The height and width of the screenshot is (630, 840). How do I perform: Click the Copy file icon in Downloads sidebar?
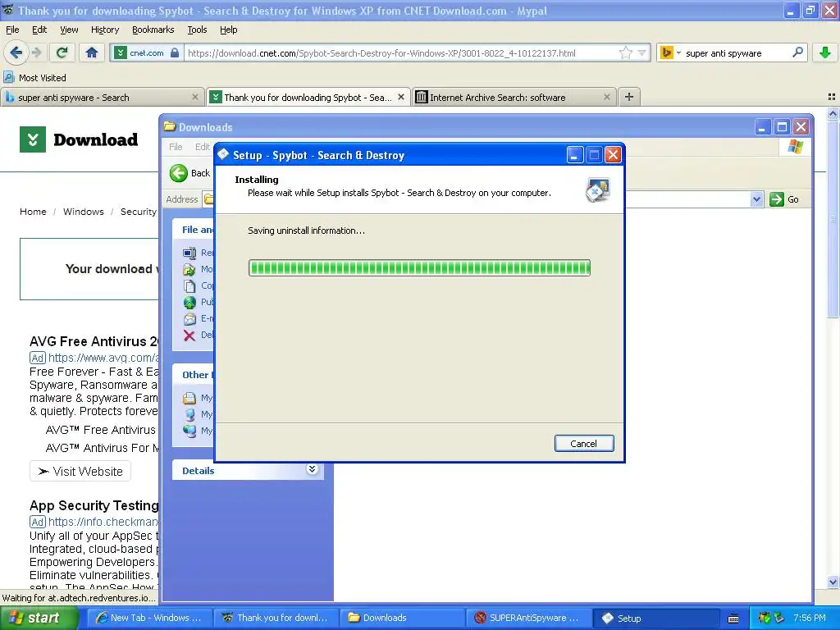click(x=189, y=286)
